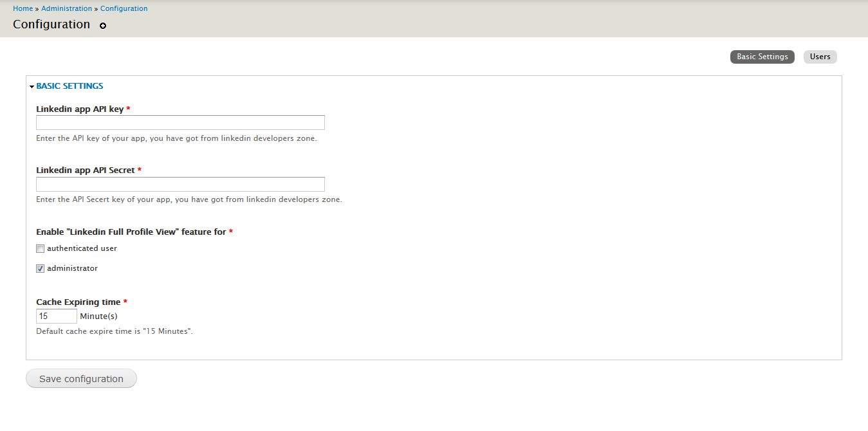Click the "Enter the API key of your app" description
The width and height of the screenshot is (868, 431).
point(176,138)
